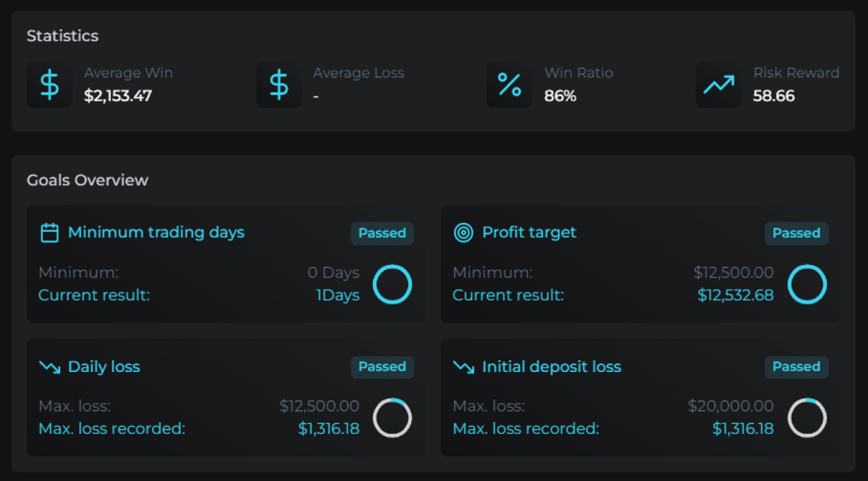This screenshot has height=481, width=868.
Task: Click the Minimum trading days calendar icon
Action: click(x=49, y=233)
